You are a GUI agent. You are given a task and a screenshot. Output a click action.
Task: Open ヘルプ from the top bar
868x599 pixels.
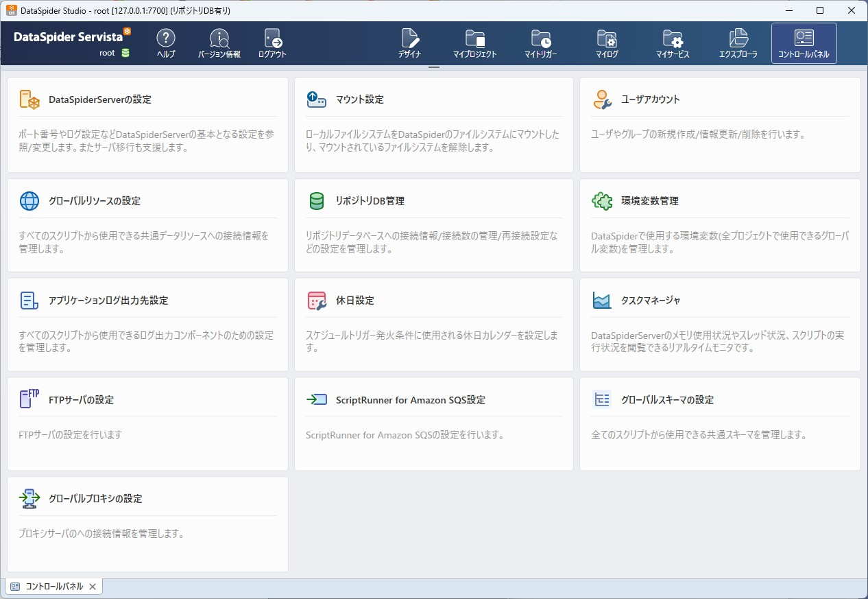[165, 43]
